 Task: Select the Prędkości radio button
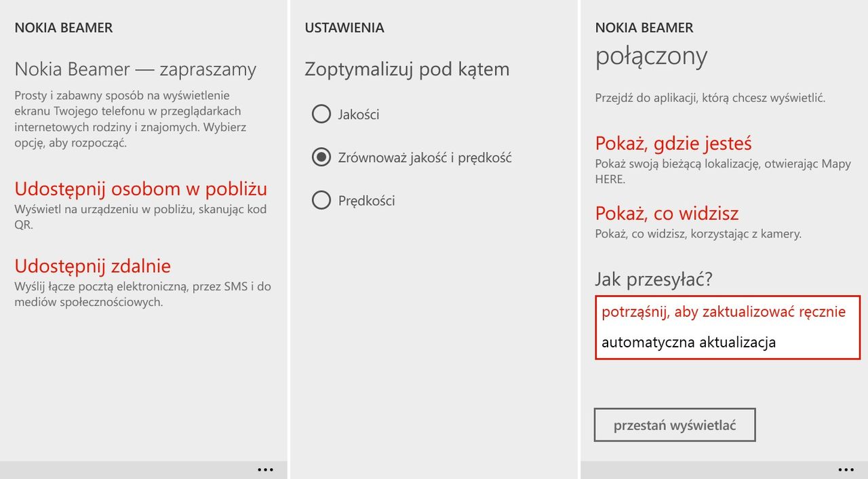(321, 200)
